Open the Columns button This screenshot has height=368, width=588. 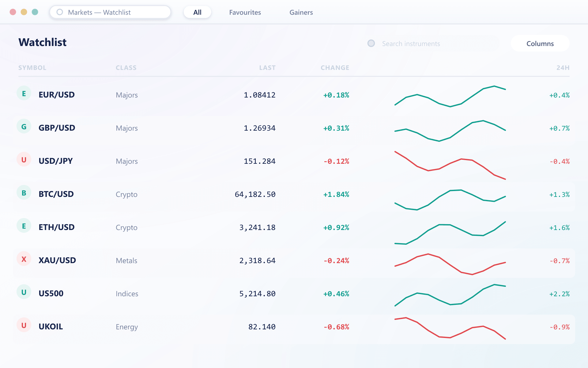tap(540, 44)
